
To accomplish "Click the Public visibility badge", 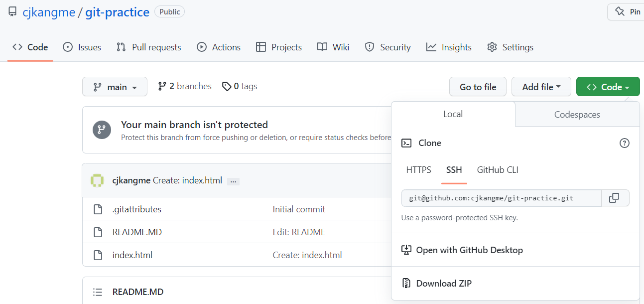I will click(170, 11).
